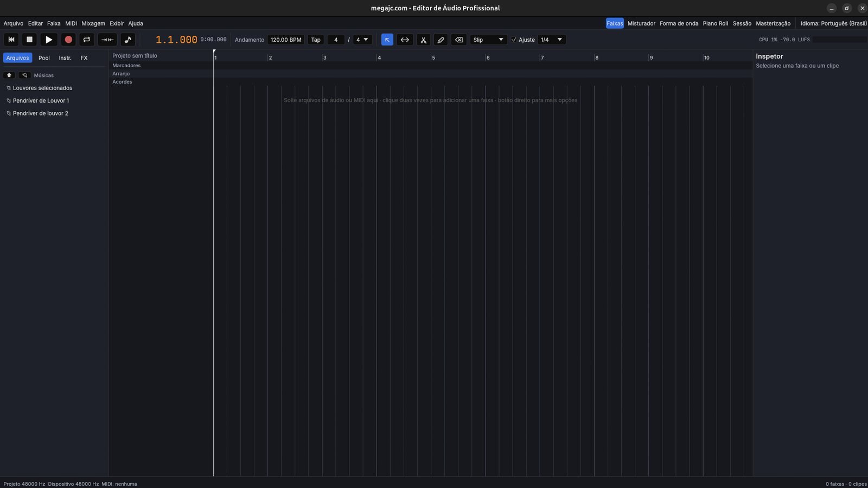Open the Faixa menu

click(x=54, y=23)
